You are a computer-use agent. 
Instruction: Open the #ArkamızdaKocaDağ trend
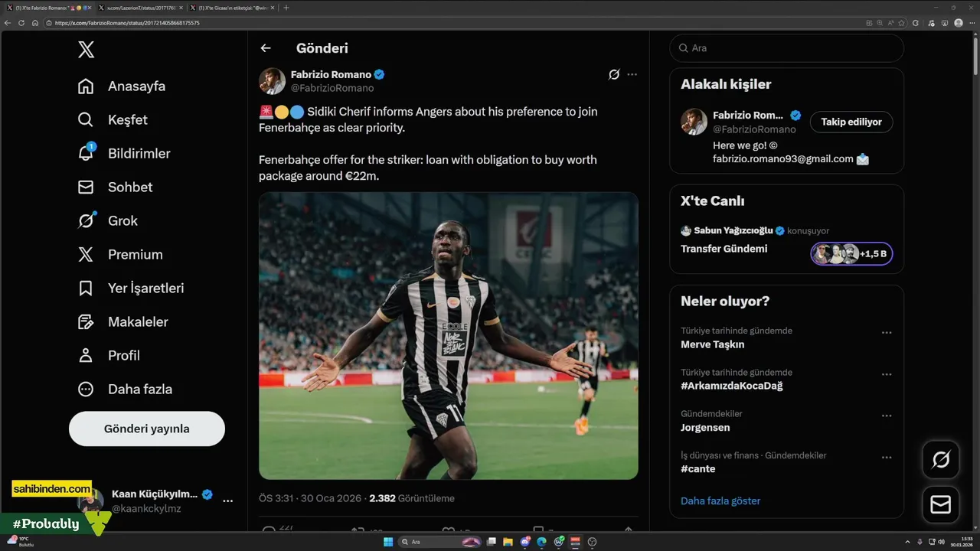pyautogui.click(x=731, y=386)
